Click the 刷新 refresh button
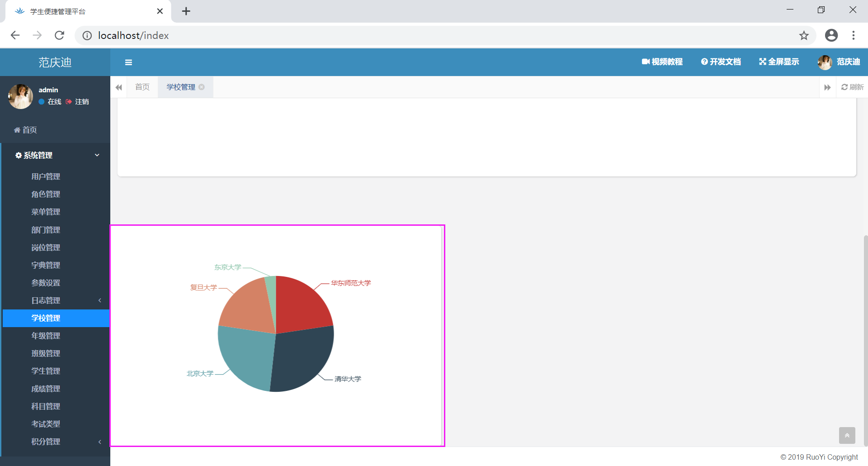This screenshot has height=466, width=868. click(852, 87)
